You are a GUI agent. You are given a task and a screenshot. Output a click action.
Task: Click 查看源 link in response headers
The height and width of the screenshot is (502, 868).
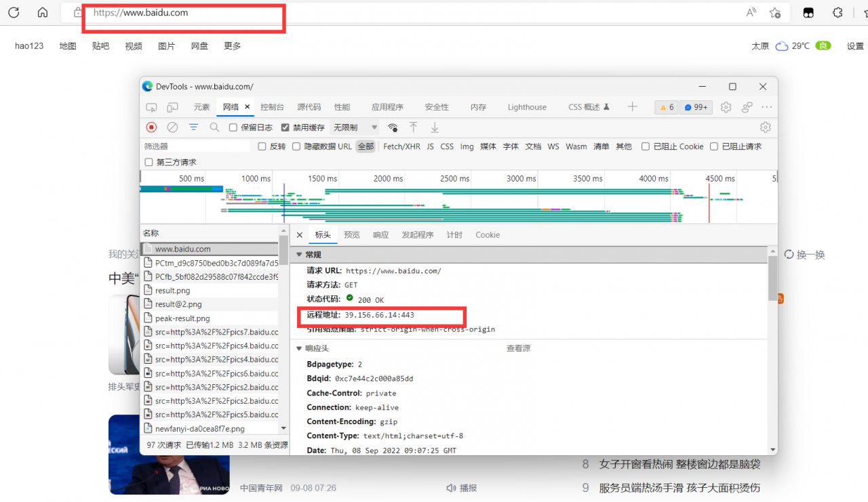[x=518, y=348]
